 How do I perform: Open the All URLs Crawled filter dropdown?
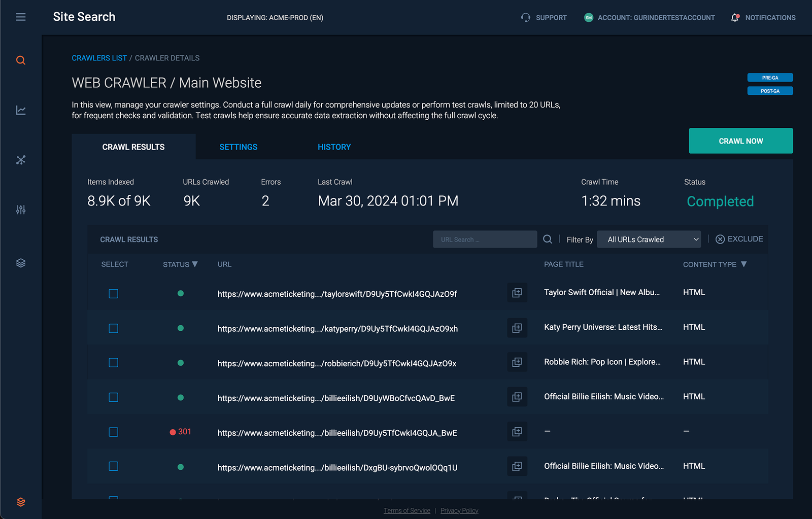point(649,239)
